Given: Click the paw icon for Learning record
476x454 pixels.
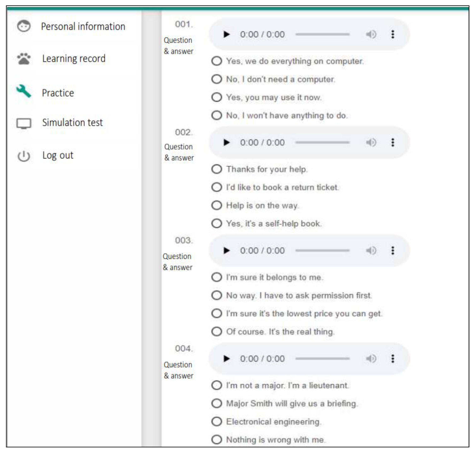Looking at the screenshot, I should click(x=24, y=59).
